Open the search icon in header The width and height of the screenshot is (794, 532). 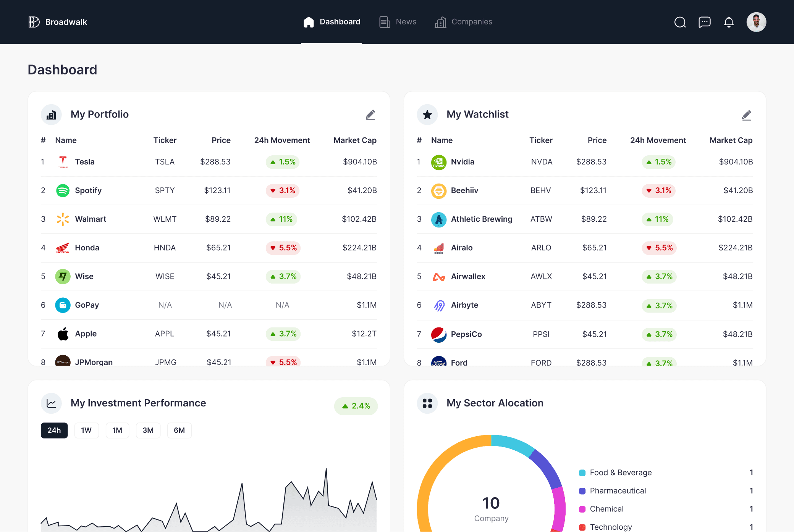click(x=680, y=22)
